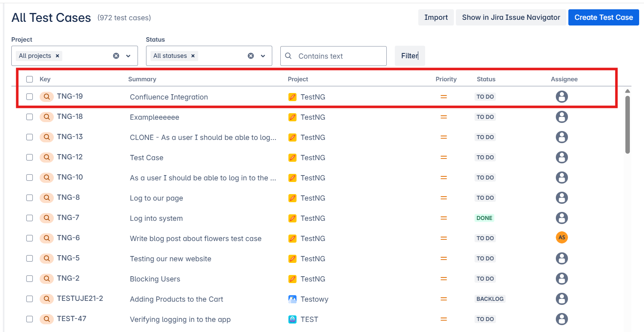Click the Import button
This screenshot has height=332, width=644.
[436, 17]
